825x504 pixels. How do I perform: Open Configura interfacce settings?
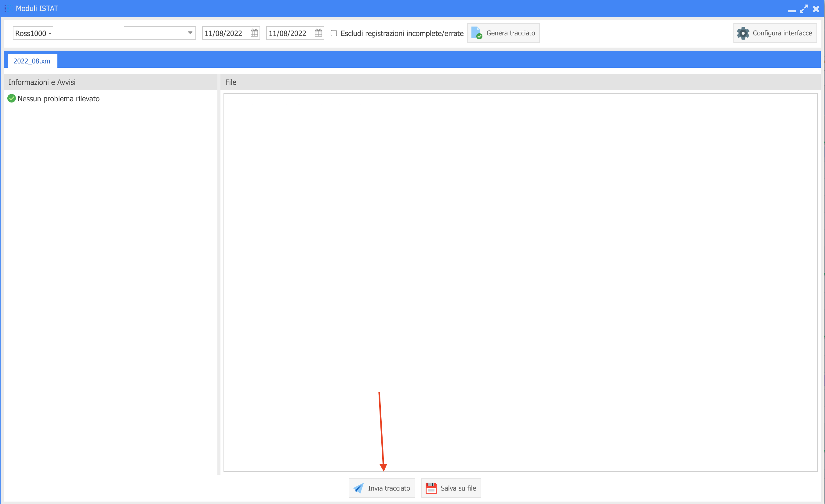[x=775, y=33]
